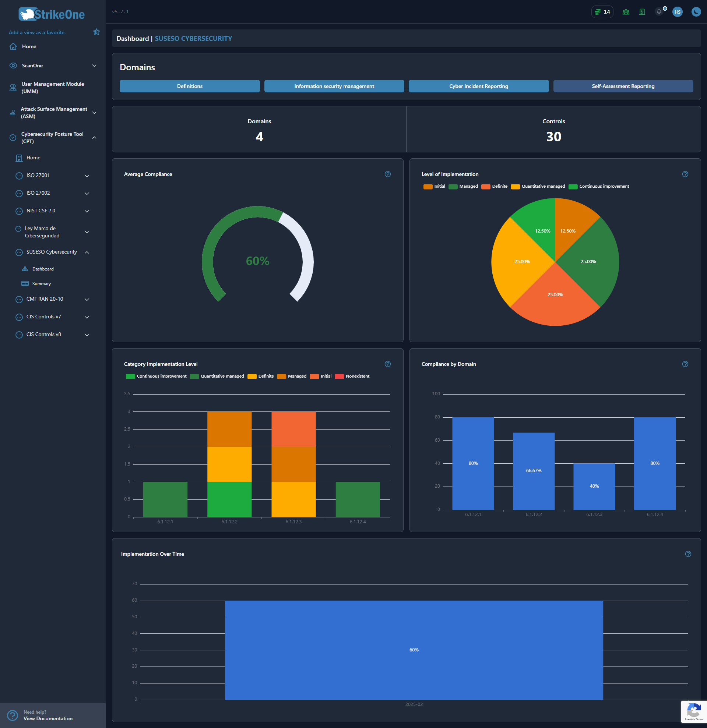Click the NIST CSF 2.0 circle icon
This screenshot has height=728, width=707.
19,211
